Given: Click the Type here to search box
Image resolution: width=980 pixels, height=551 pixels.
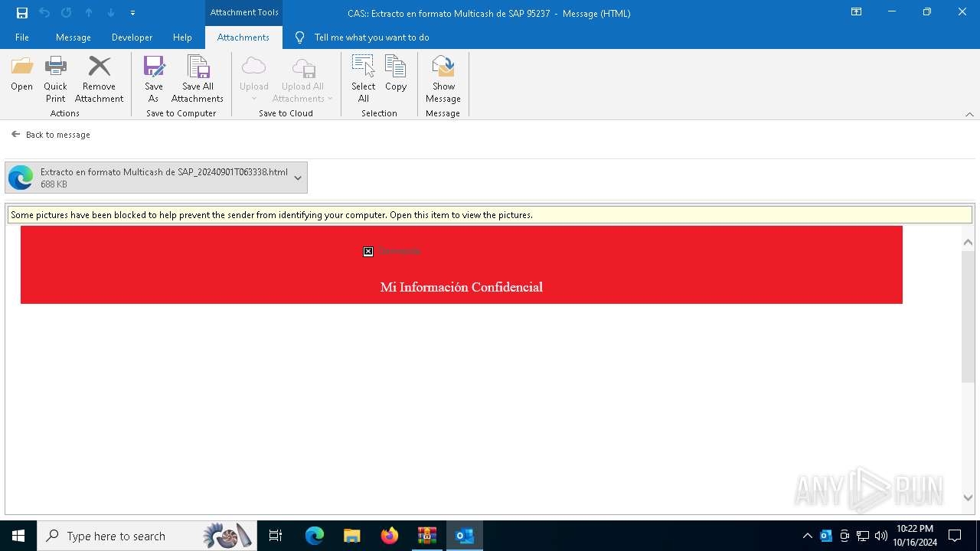Looking at the screenshot, I should (147, 536).
